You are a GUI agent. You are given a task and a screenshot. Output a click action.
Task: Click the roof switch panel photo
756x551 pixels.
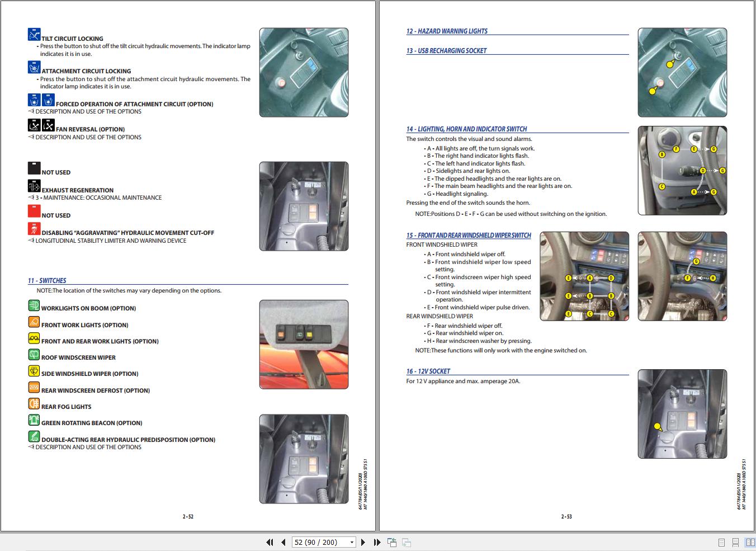pos(304,345)
